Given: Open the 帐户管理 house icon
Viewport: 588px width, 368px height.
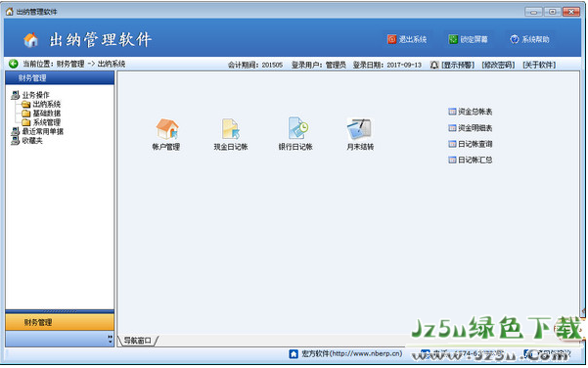Looking at the screenshot, I should pyautogui.click(x=167, y=128).
